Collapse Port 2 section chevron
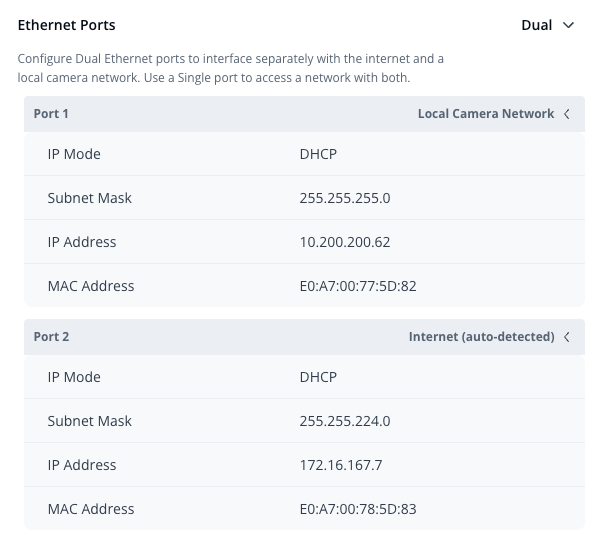 (x=567, y=337)
